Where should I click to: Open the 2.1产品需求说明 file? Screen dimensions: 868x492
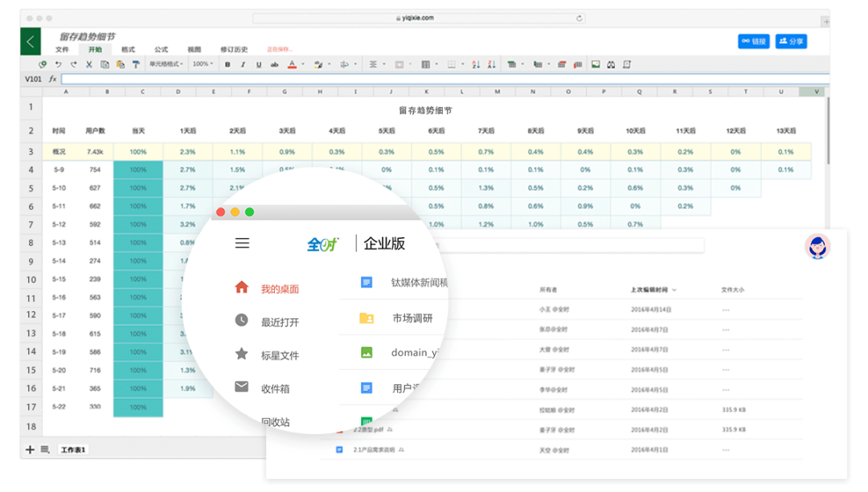[374, 450]
